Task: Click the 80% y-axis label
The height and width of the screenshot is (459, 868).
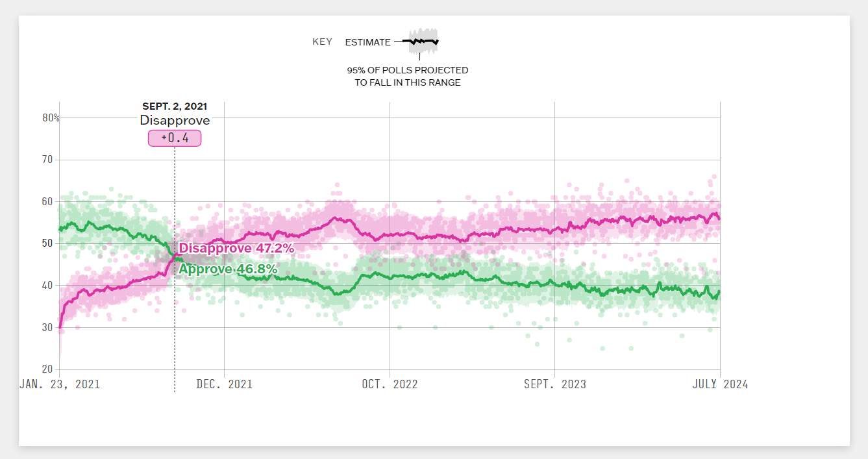Action: pos(51,118)
